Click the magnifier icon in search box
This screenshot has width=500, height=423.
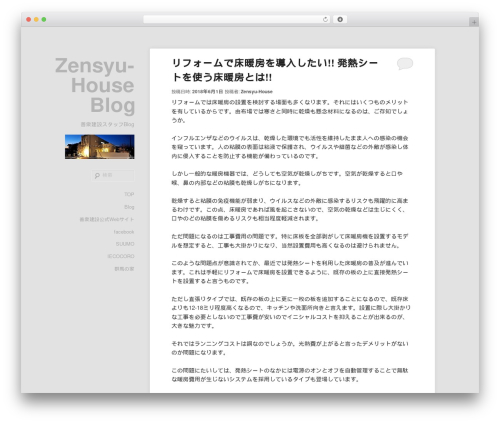coord(97,175)
